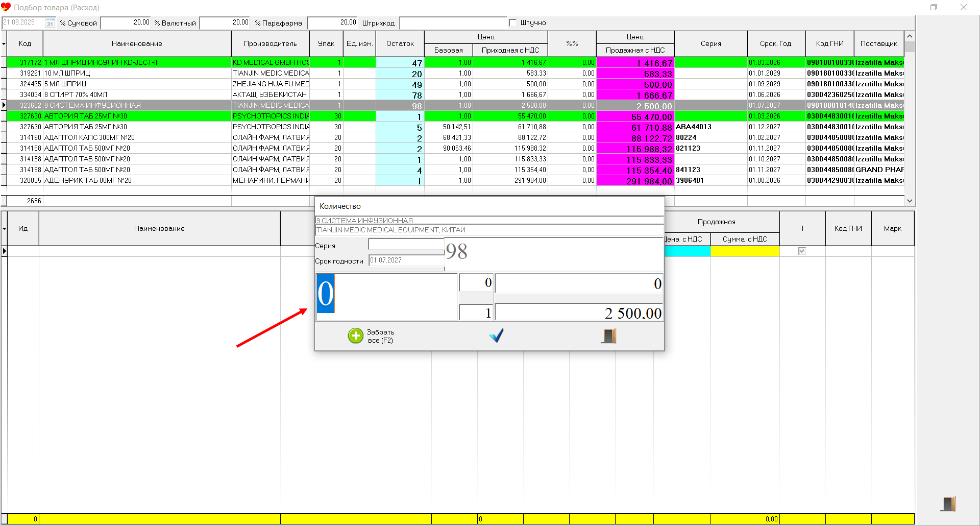Click the Забрать все (F2) button label
This screenshot has width=980, height=526.
[380, 336]
